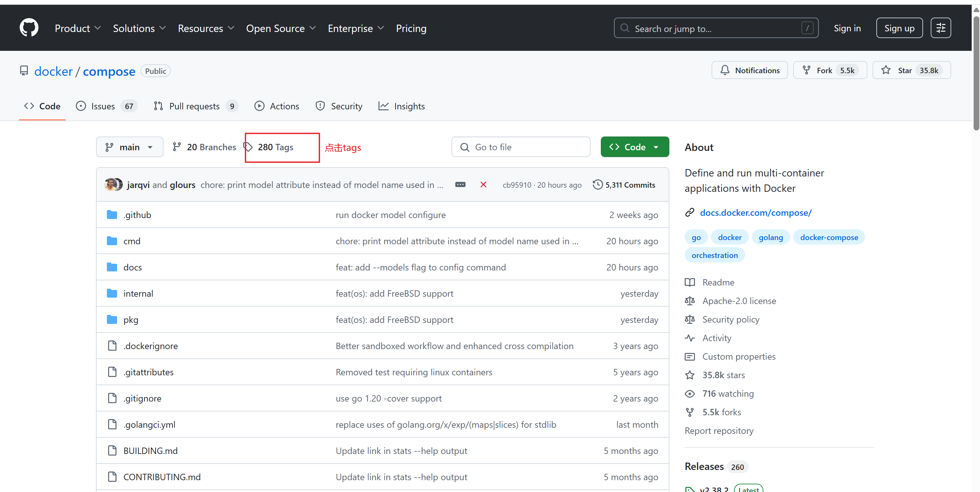Click the Sign up button
This screenshot has width=980, height=492.
pos(899,28)
